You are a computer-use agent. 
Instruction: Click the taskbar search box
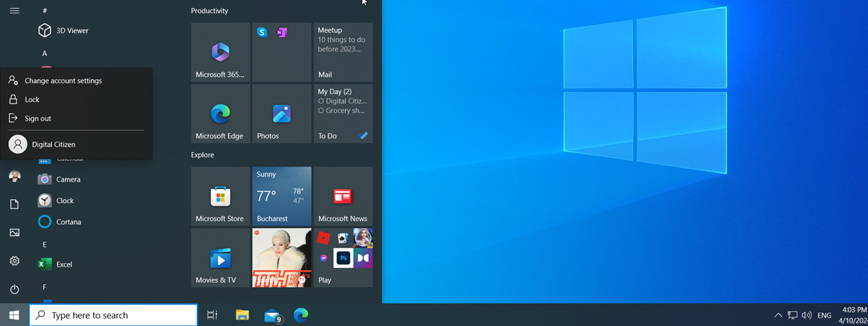tap(114, 315)
